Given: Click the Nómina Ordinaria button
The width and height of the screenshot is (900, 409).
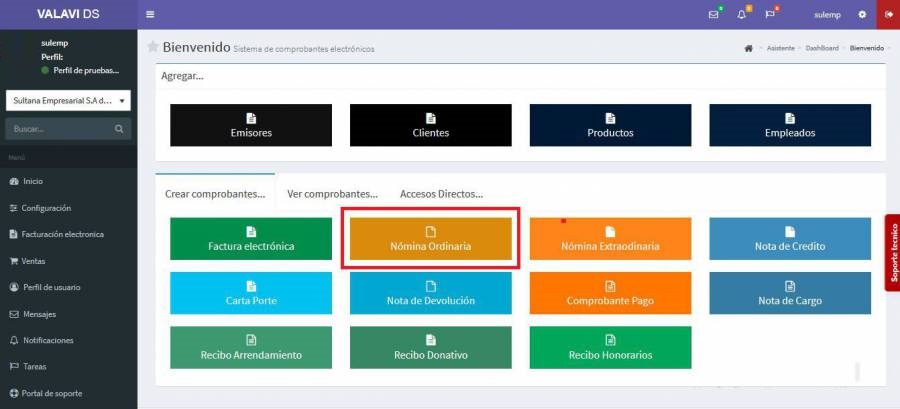Looking at the screenshot, I should tap(430, 239).
